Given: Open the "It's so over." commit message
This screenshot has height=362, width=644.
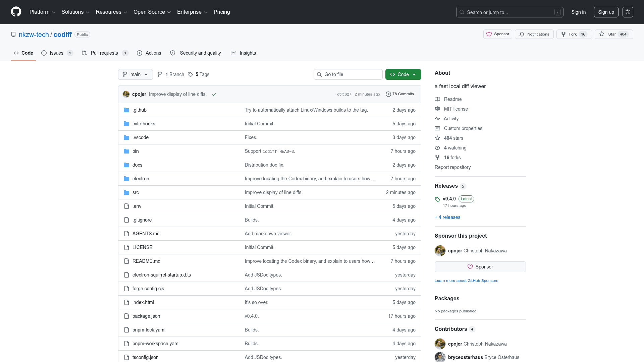Looking at the screenshot, I should point(257,302).
